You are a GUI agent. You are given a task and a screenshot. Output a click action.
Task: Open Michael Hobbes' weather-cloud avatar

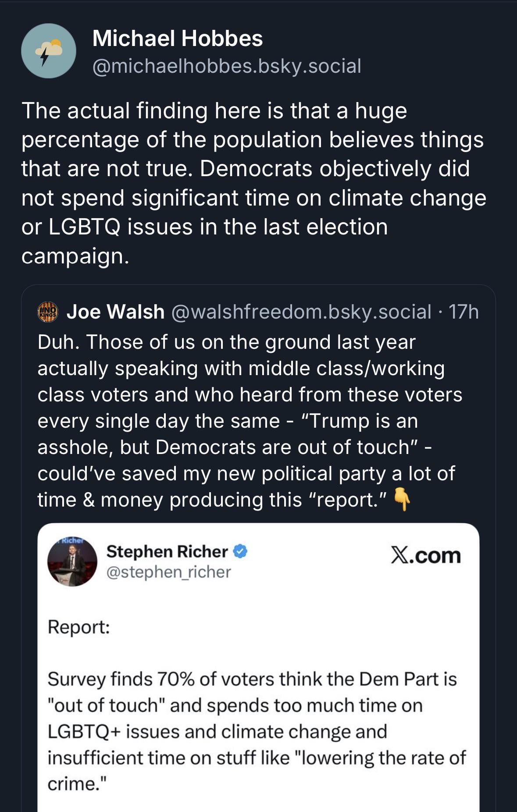[x=49, y=51]
